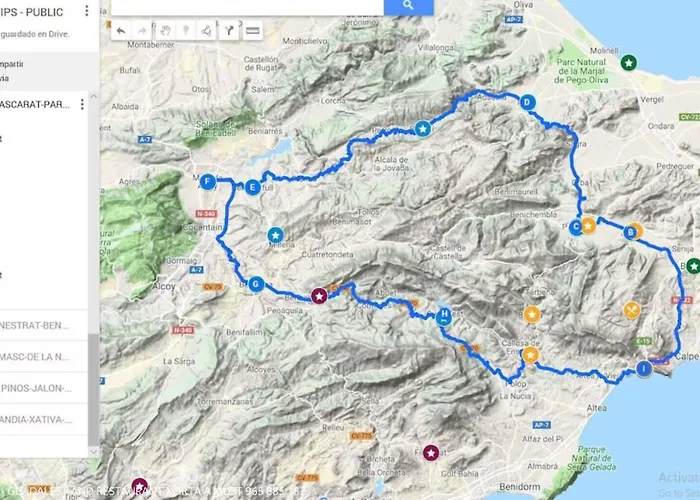Click the blue waypoint marker D
Image resolution: width=700 pixels, height=500 pixels.
coord(528,102)
